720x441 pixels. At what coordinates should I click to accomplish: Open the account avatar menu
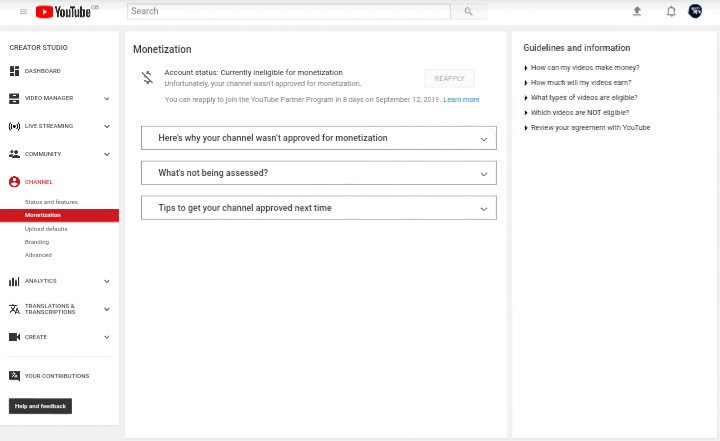coord(695,11)
